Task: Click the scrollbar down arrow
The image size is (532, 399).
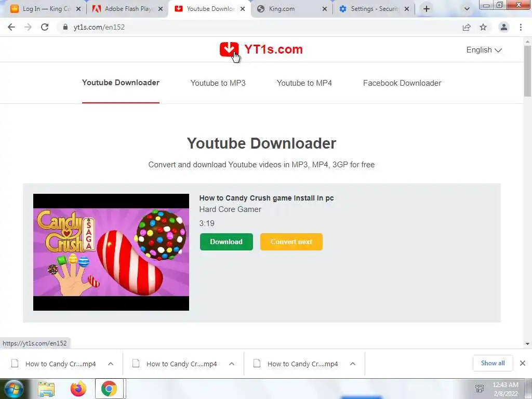Action: tap(527, 344)
